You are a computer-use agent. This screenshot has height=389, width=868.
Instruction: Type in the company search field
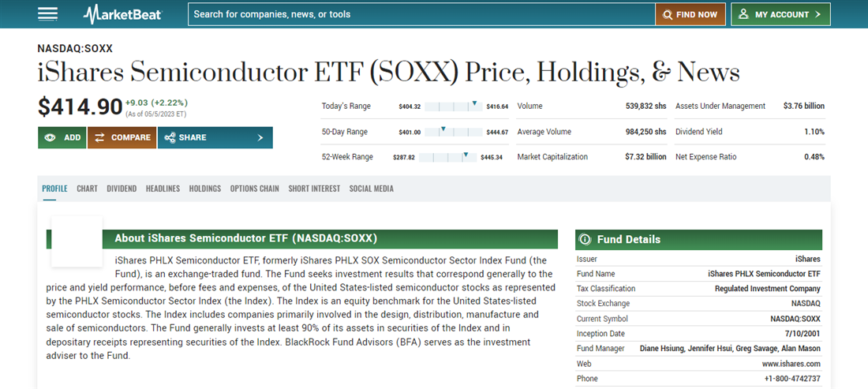tap(422, 14)
